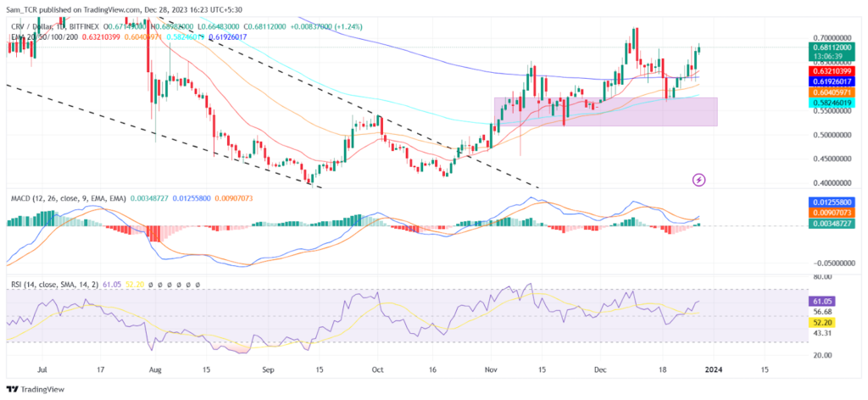Click the publisher header text Sam_TCR
This screenshot has width=868, height=400.
coord(21,9)
